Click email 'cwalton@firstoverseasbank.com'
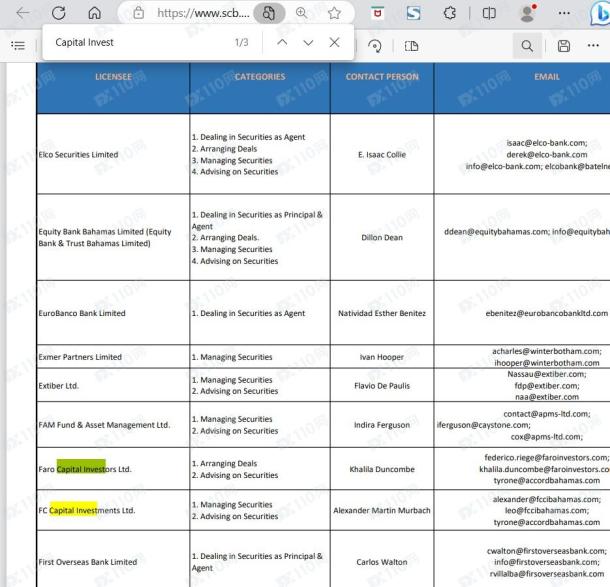This screenshot has height=587, width=610. pos(547,550)
